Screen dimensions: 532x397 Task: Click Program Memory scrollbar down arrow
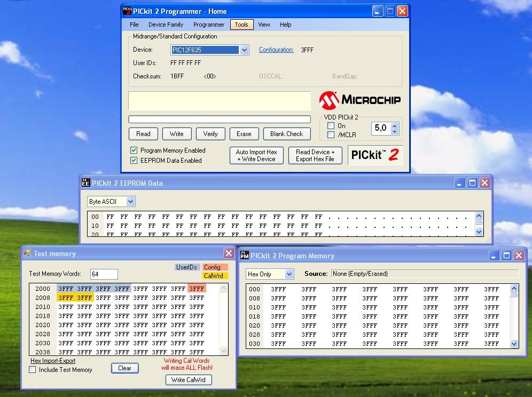[x=514, y=344]
